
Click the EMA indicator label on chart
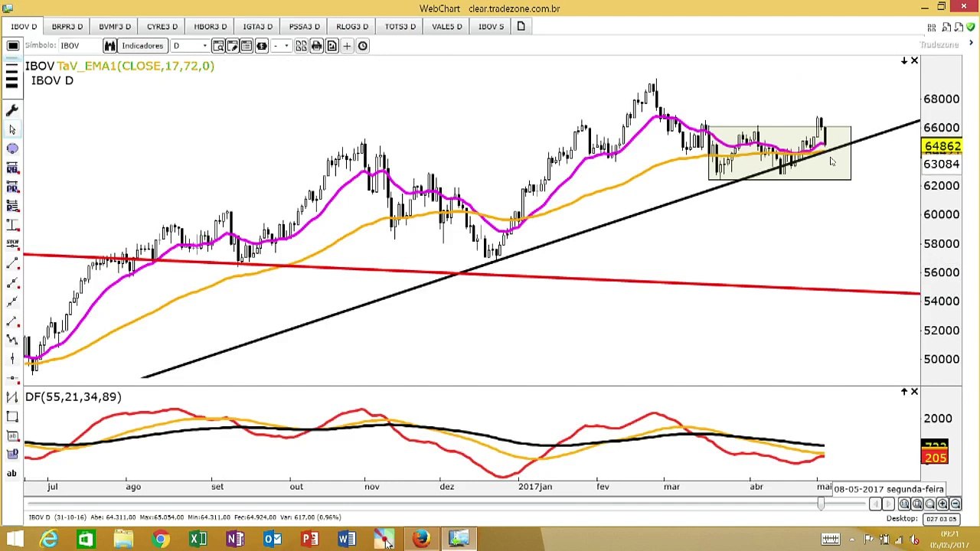(135, 66)
